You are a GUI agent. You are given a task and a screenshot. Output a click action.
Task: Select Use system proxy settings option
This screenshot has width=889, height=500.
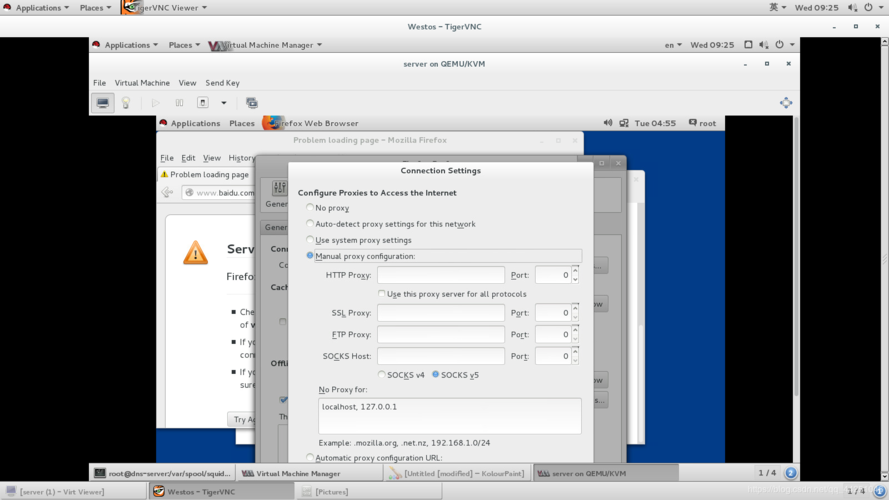310,239
